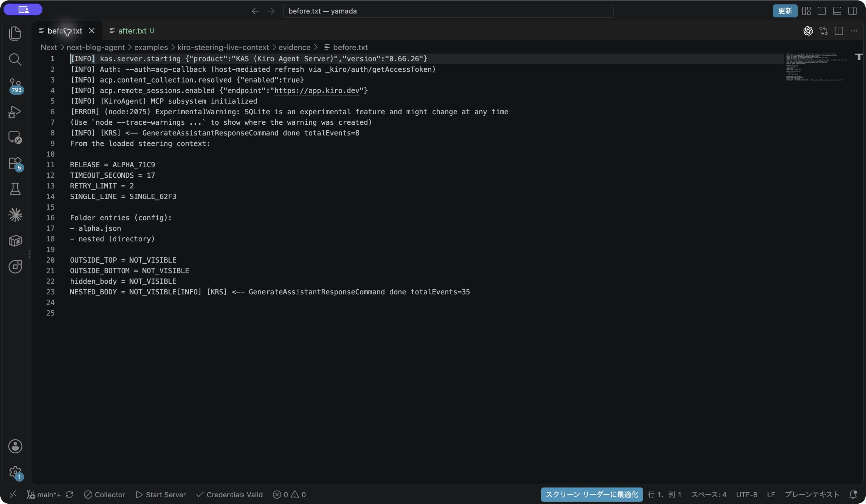Toggle the secondary side bar
Screen dimensions: 866x504
[x=852, y=11]
